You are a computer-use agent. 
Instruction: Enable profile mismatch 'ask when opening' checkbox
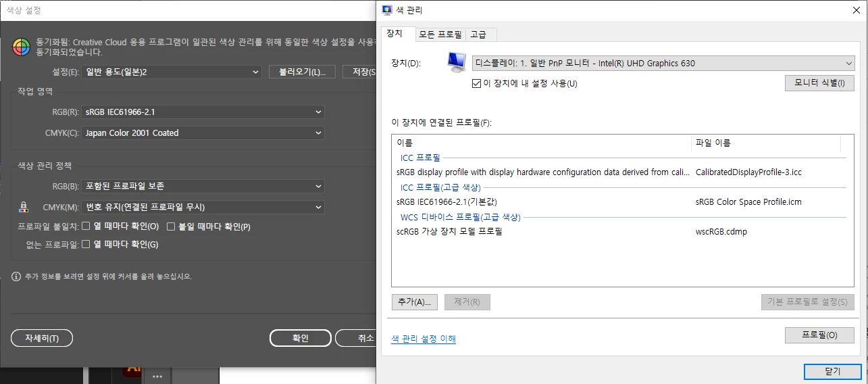[x=86, y=226]
